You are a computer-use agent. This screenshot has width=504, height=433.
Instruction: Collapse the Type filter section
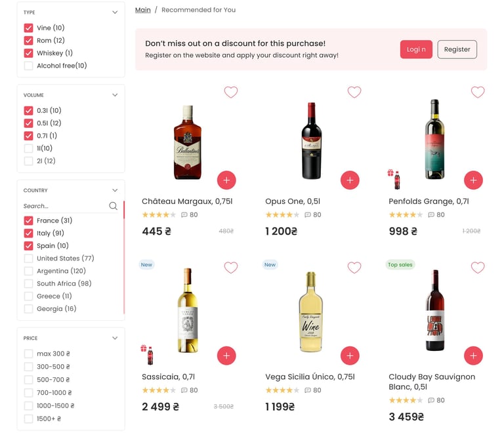click(x=115, y=12)
